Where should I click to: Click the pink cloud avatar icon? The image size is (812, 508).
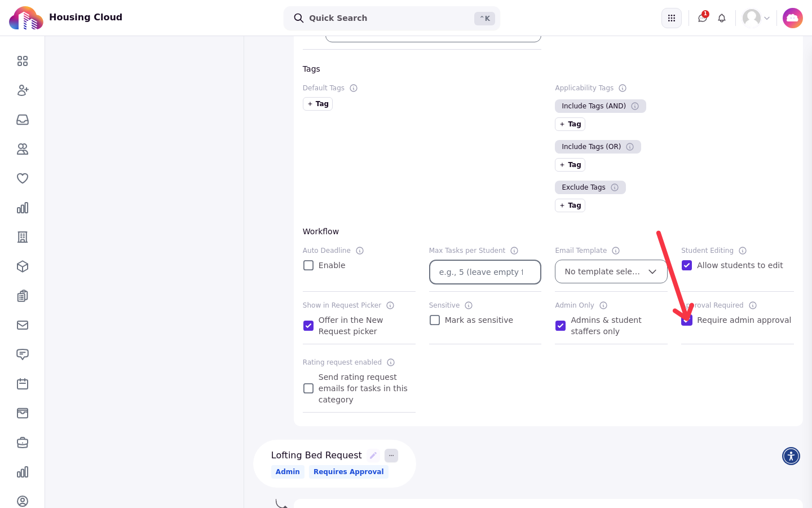click(793, 18)
